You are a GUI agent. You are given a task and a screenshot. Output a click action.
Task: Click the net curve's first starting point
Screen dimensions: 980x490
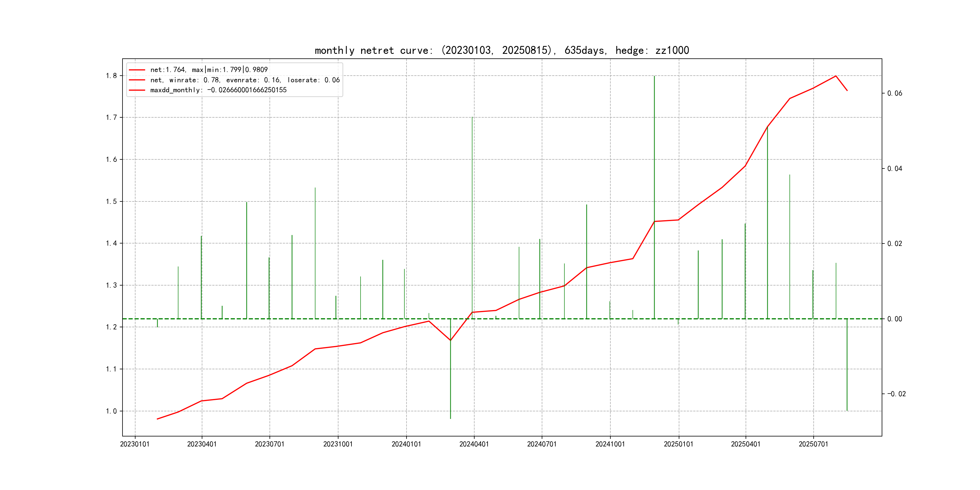(x=157, y=419)
